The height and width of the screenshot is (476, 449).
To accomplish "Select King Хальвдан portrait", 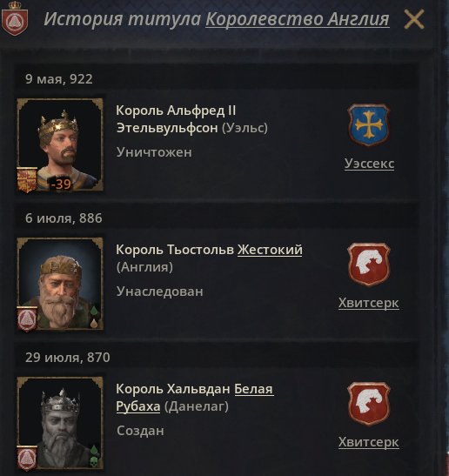I will [60, 423].
